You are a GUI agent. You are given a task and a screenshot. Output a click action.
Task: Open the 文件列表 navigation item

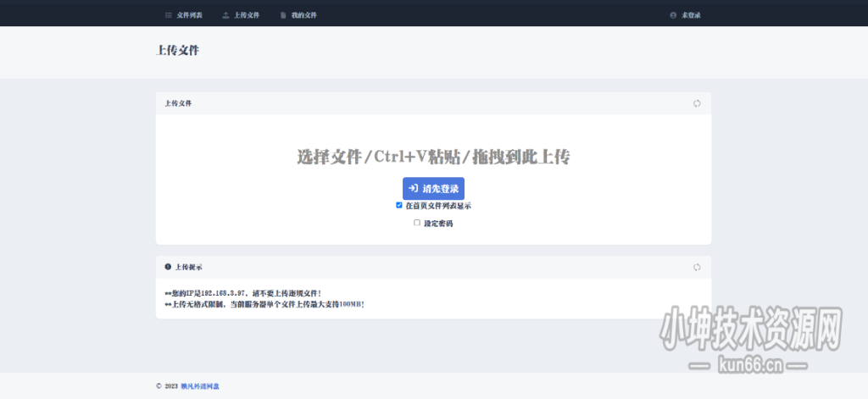click(184, 15)
